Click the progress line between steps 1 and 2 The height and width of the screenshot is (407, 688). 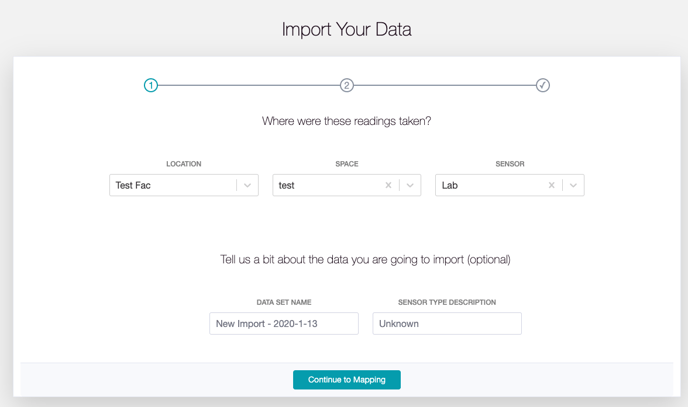click(x=249, y=85)
